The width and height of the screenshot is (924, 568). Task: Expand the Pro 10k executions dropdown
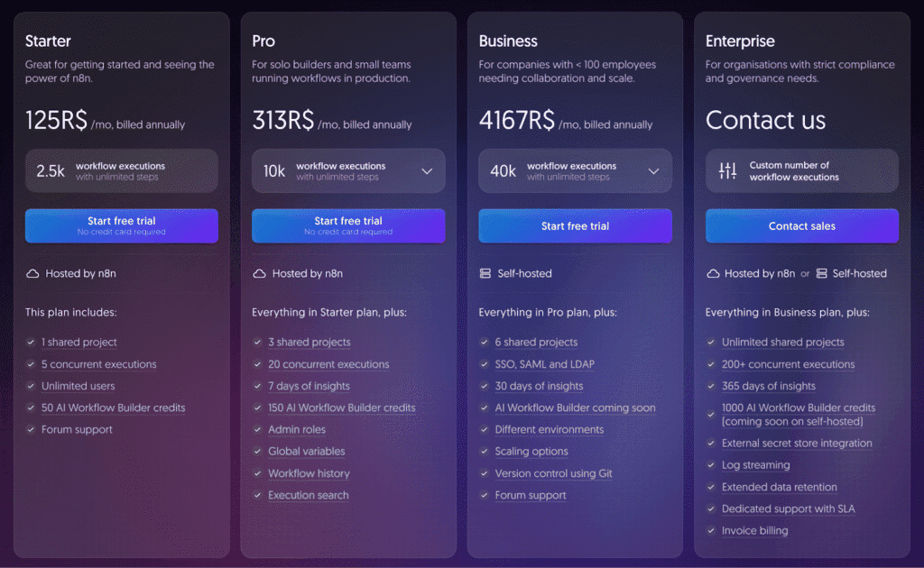pos(427,171)
